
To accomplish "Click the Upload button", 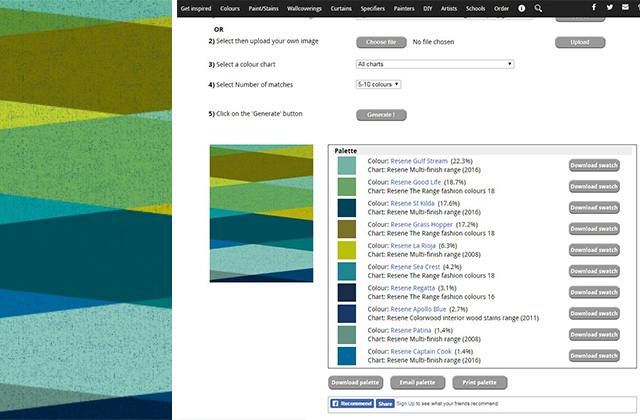I will pos(580,42).
